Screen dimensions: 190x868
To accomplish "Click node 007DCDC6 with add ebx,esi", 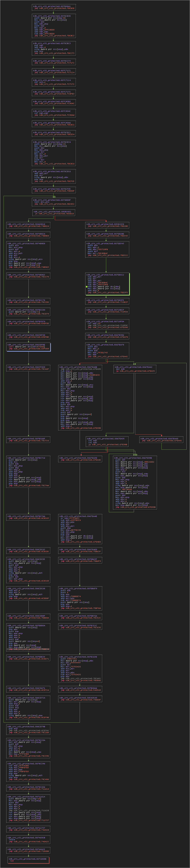I will coord(54,176).
